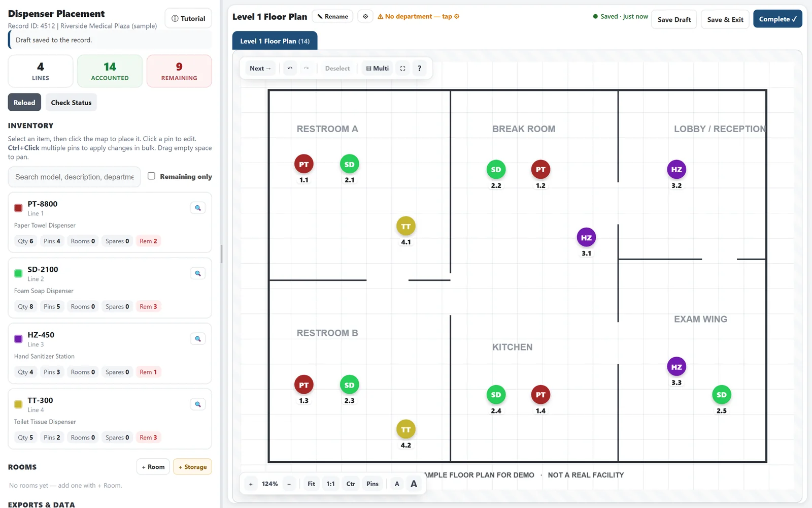Click the redo arrow in map toolbar
Image resolution: width=812 pixels, height=508 pixels.
pyautogui.click(x=306, y=68)
